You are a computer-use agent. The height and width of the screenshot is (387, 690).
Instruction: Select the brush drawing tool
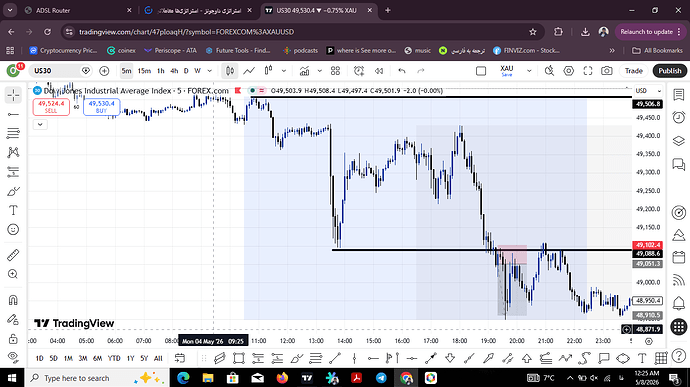click(13, 191)
